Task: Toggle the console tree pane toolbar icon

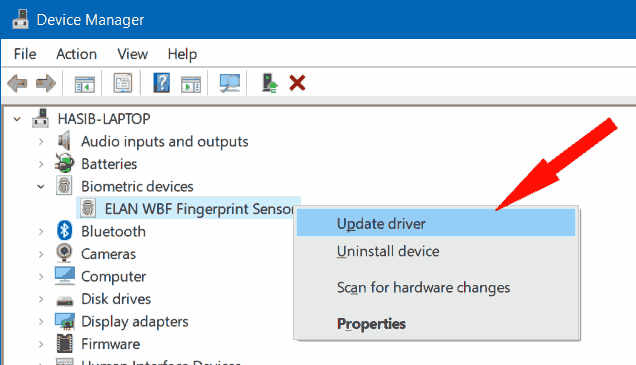Action: (x=84, y=84)
